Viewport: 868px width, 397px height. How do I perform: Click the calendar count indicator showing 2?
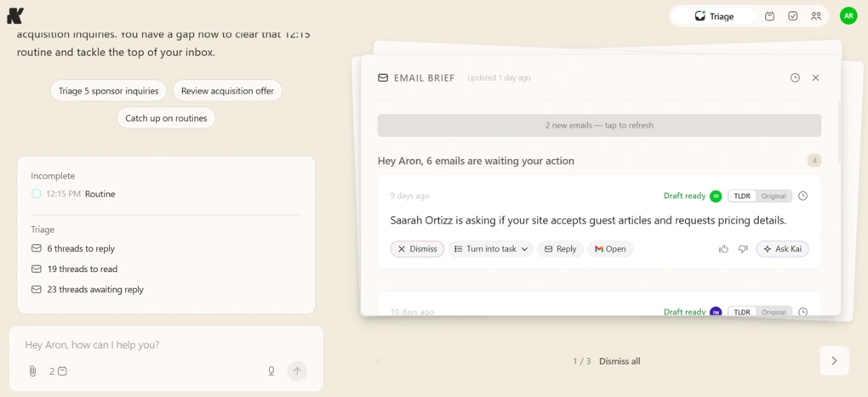pos(58,371)
